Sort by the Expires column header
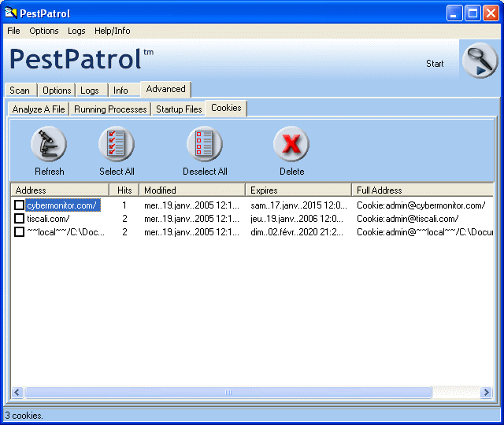This screenshot has height=425, width=504. click(298, 190)
